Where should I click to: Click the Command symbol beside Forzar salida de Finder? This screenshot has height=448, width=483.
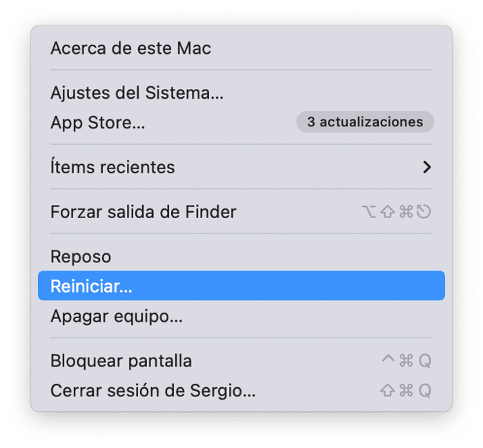click(406, 212)
